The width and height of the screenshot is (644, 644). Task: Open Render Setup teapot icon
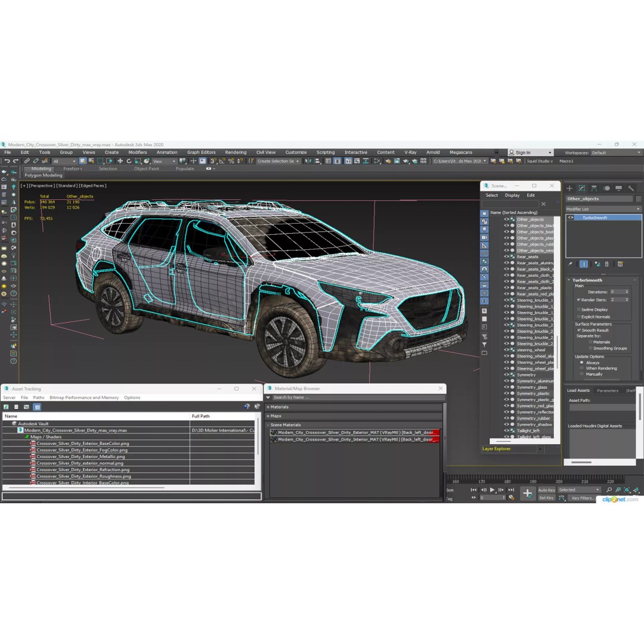coord(388,161)
